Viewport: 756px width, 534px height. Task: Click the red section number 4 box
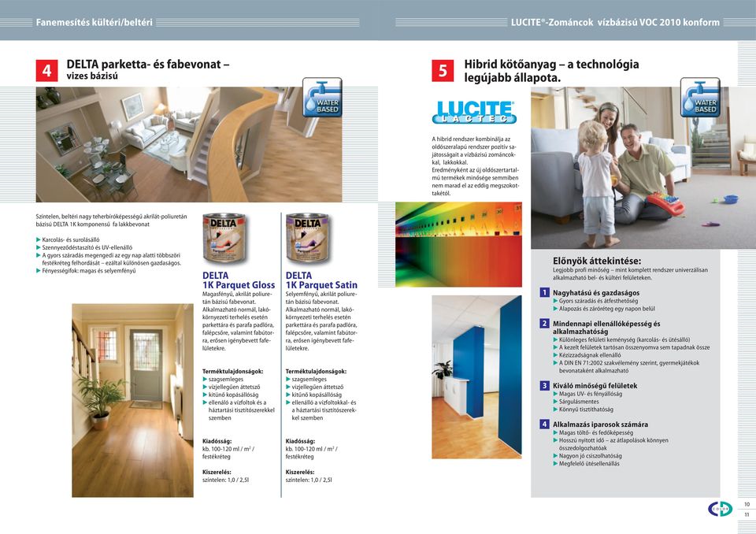point(46,71)
